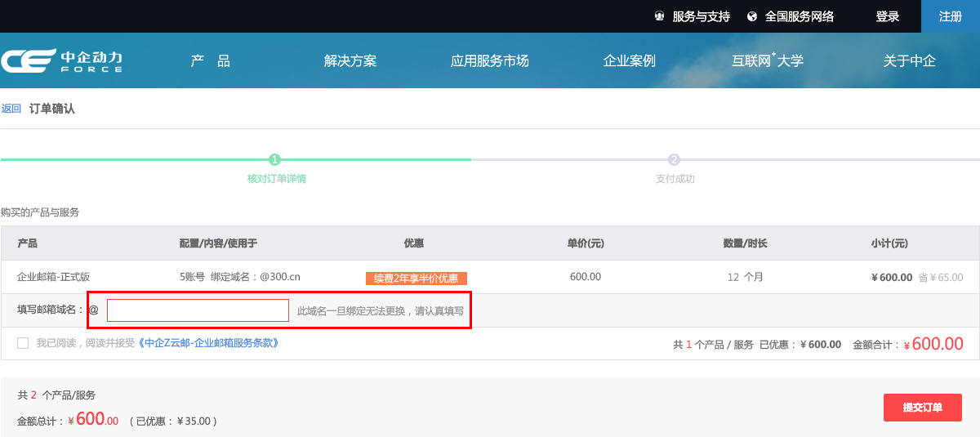
Task: Open the 中企Z云邮 service terms link
Action: (208, 343)
